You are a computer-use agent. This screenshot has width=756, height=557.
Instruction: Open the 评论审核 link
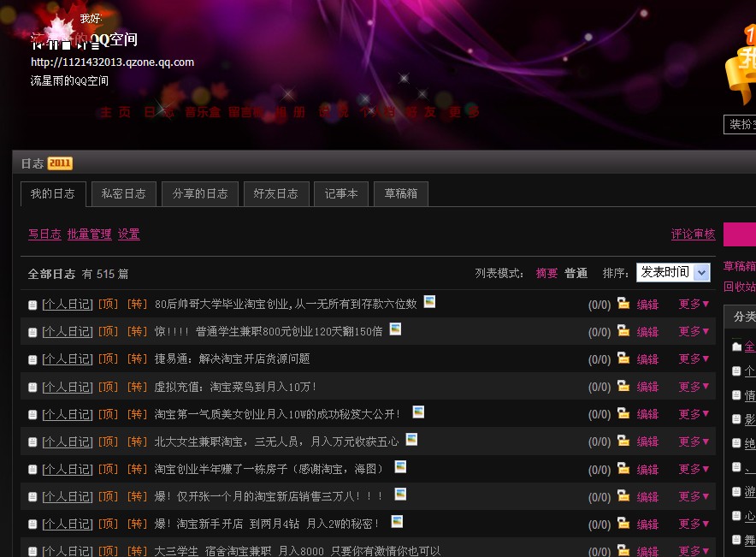pos(693,234)
